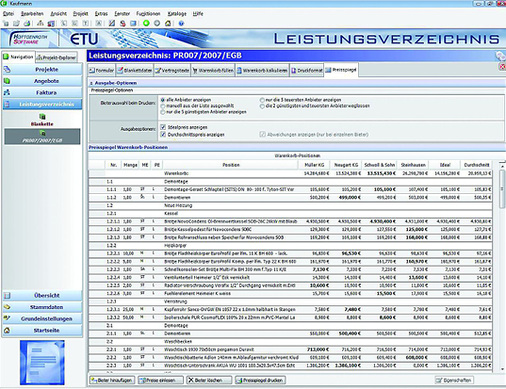Click the blue screen toolbar icon
This screenshot has width=506, height=389.
pos(133,23)
